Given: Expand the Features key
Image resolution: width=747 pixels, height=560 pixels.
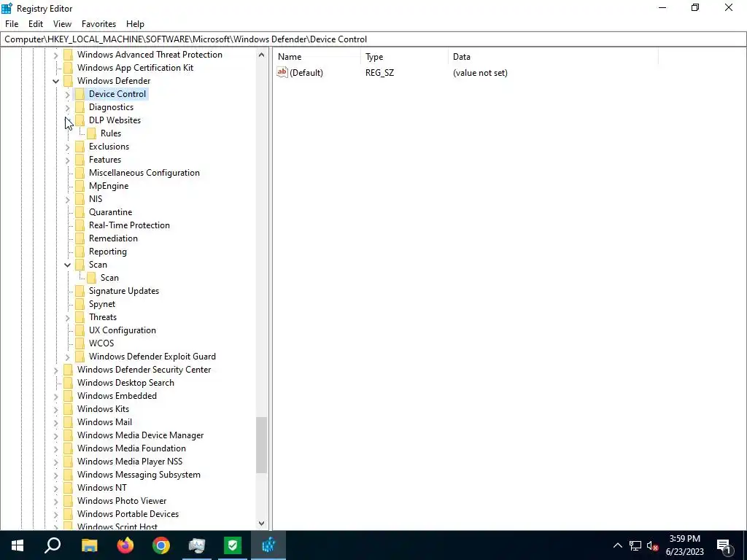Looking at the screenshot, I should pos(67,160).
